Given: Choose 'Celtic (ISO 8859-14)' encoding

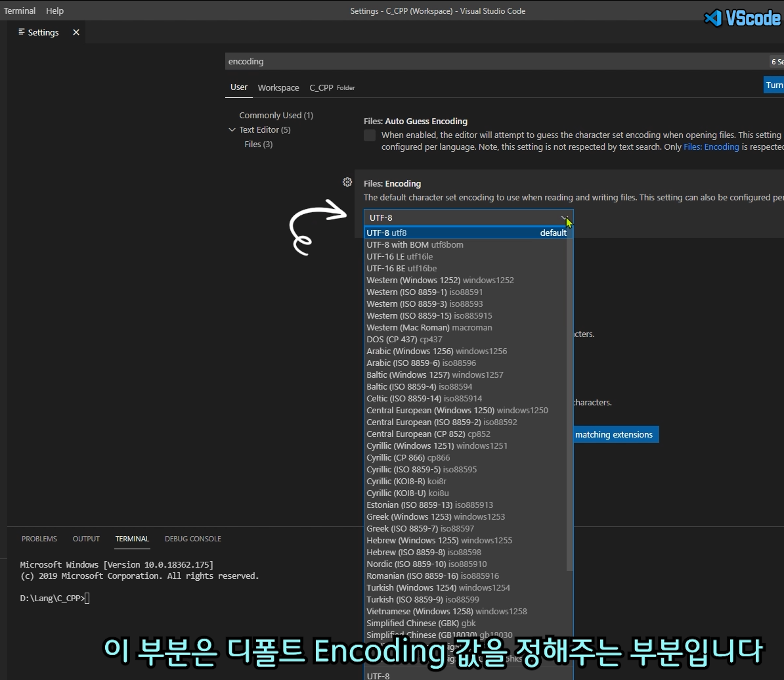Looking at the screenshot, I should tap(466, 399).
